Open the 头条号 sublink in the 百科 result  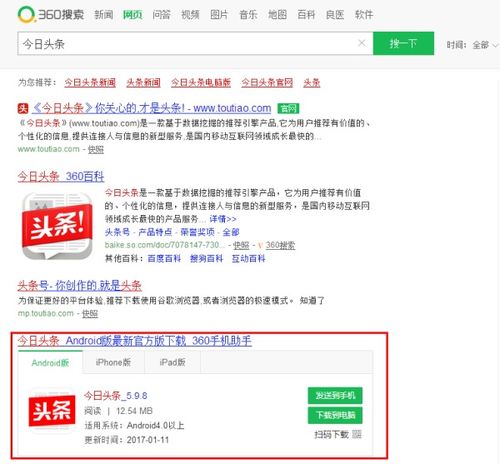(117, 232)
